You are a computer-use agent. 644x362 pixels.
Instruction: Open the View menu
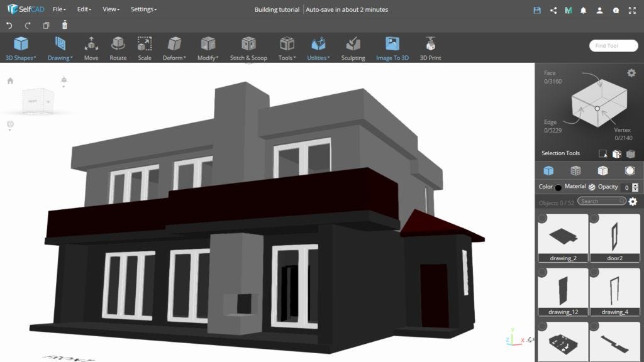(x=109, y=9)
